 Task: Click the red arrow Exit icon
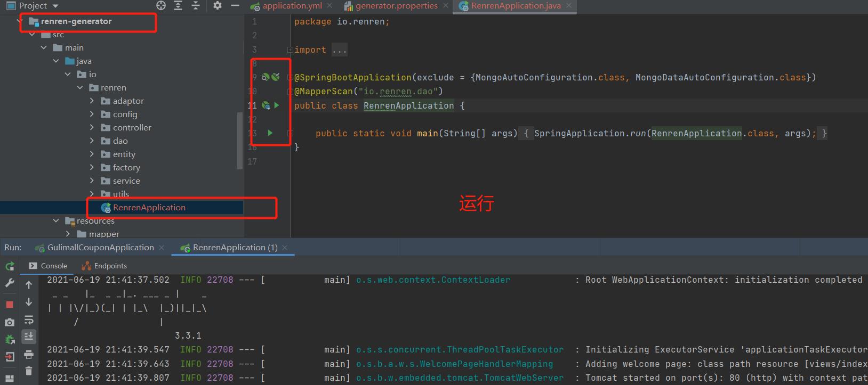(10, 356)
